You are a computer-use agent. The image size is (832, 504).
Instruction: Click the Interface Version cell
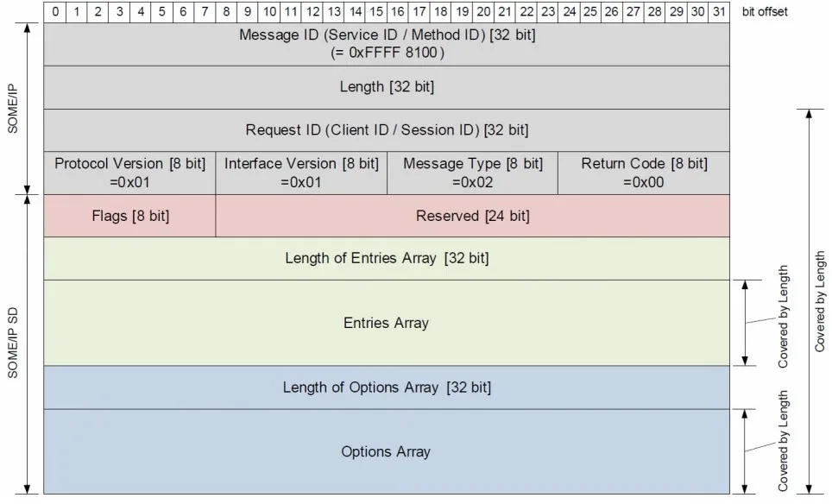[301, 173]
